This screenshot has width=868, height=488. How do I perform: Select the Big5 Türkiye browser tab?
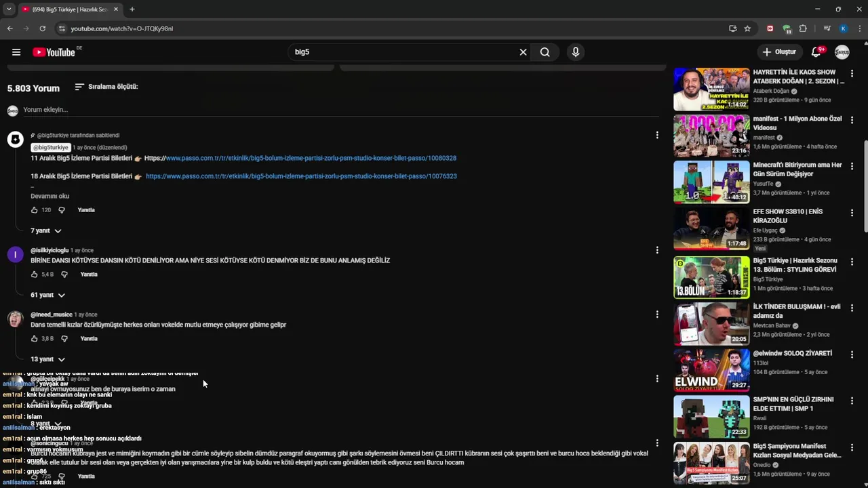click(70, 9)
